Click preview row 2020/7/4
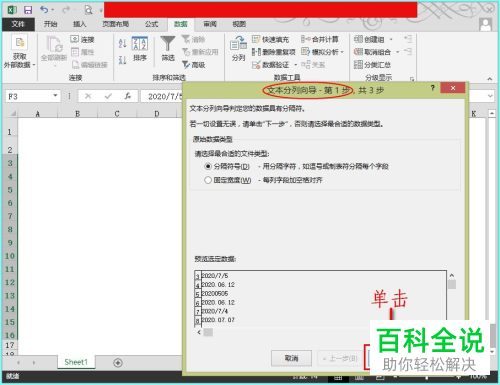Image resolution: width=500 pixels, height=385 pixels. [x=215, y=311]
